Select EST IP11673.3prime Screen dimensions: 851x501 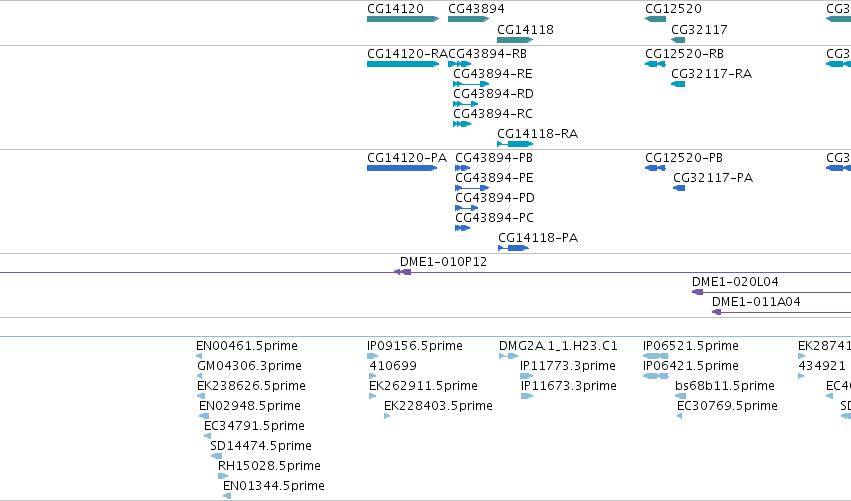click(x=569, y=386)
